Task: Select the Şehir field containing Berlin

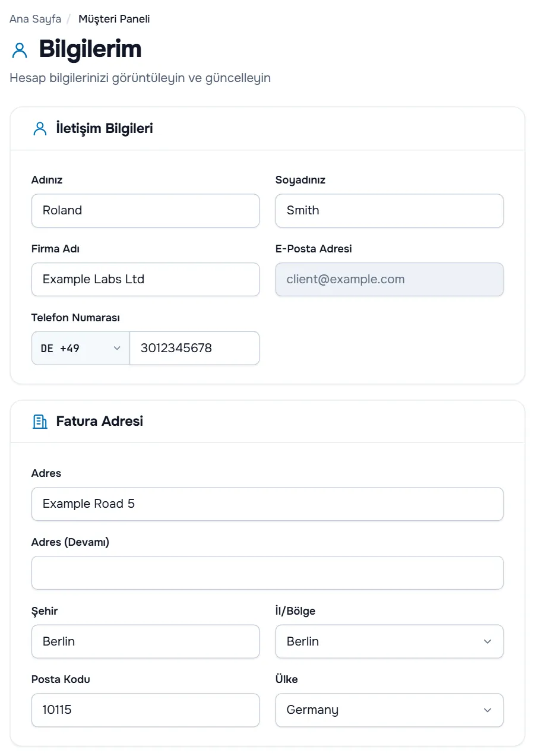Action: (145, 641)
